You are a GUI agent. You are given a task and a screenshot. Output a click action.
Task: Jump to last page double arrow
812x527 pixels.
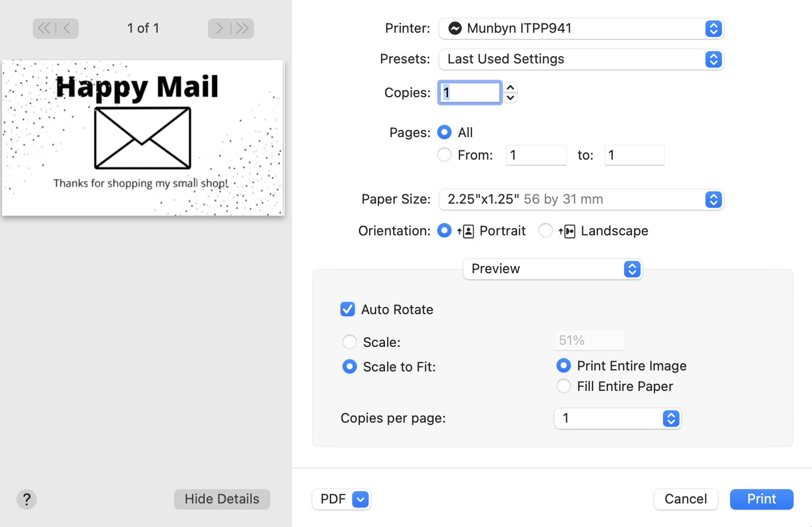click(242, 28)
